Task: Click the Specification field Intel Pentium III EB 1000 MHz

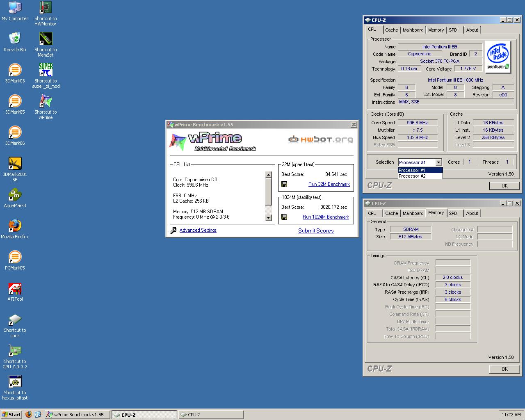Action: (456, 80)
